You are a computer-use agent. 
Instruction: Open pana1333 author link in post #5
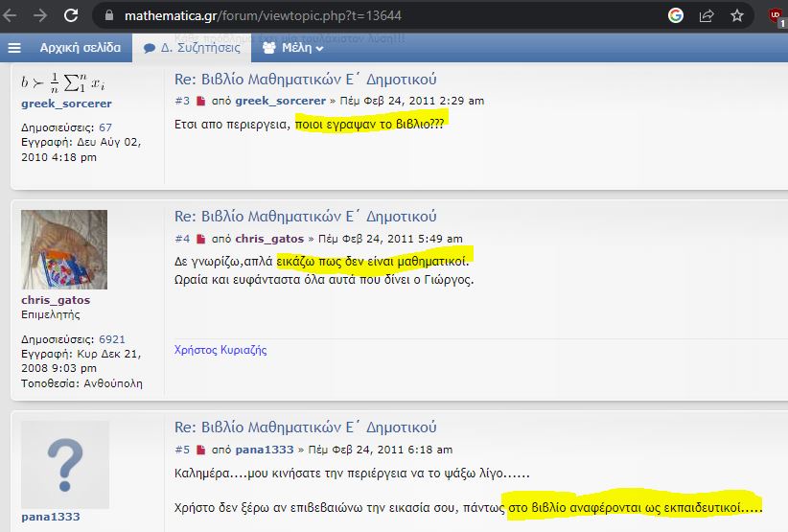coord(265,450)
